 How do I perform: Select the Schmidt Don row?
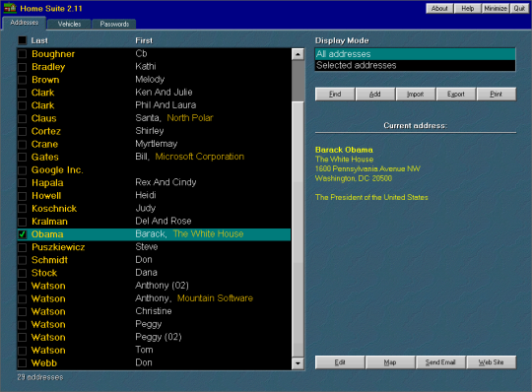pos(154,260)
